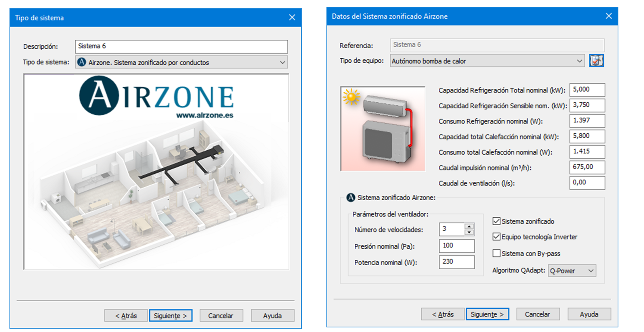Edit Caudal impulsión nominal value 675,00
Screen dimensions: 644x332
[x=587, y=167]
